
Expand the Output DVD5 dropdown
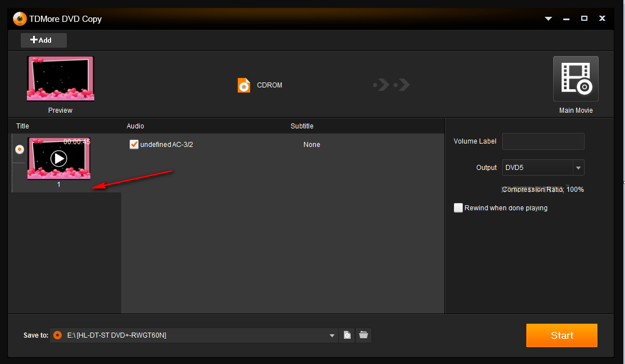[x=578, y=168]
